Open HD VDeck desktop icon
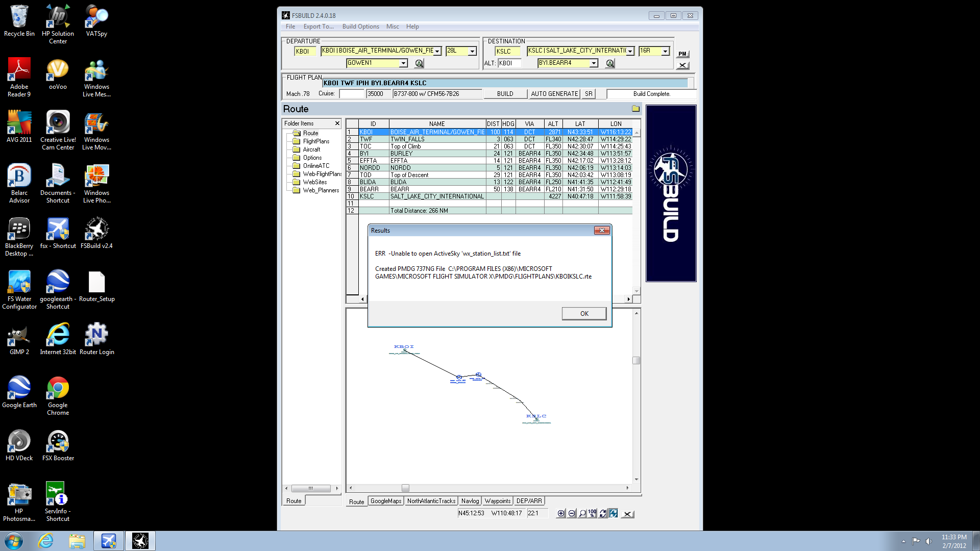Screen dimensions: 980x551 click(19, 446)
